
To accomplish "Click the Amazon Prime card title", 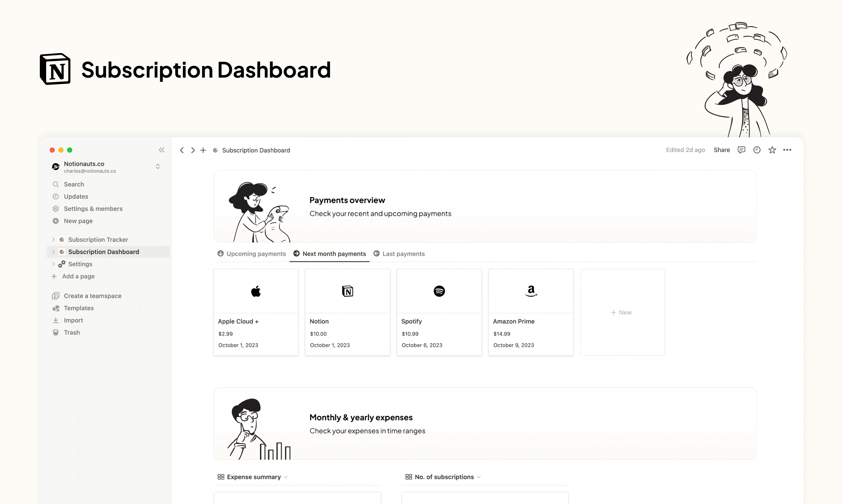I will click(514, 321).
